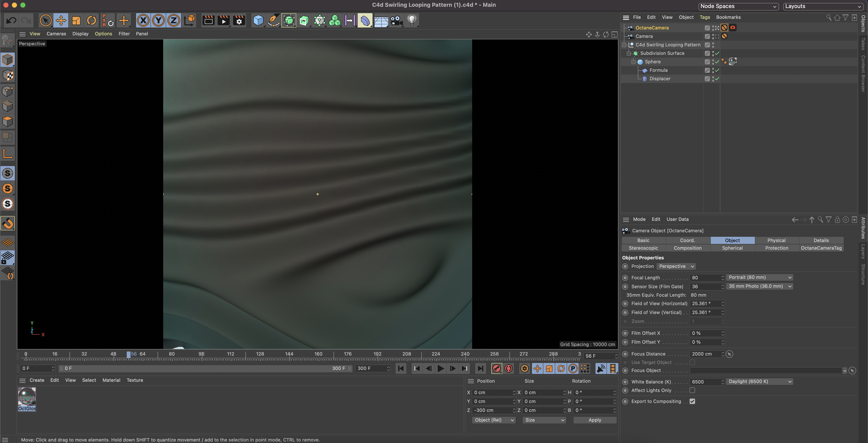
Task: Open Edit Render Settings icon
Action: [x=239, y=21]
